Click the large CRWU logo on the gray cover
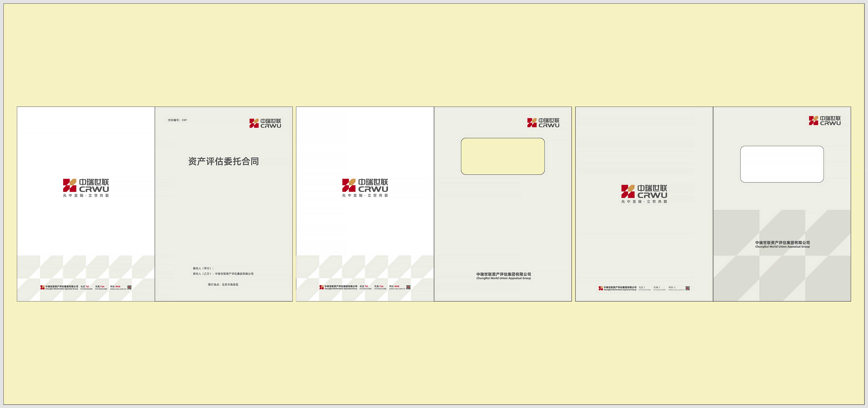Image resolution: width=868 pixels, height=408 pixels. (x=644, y=194)
